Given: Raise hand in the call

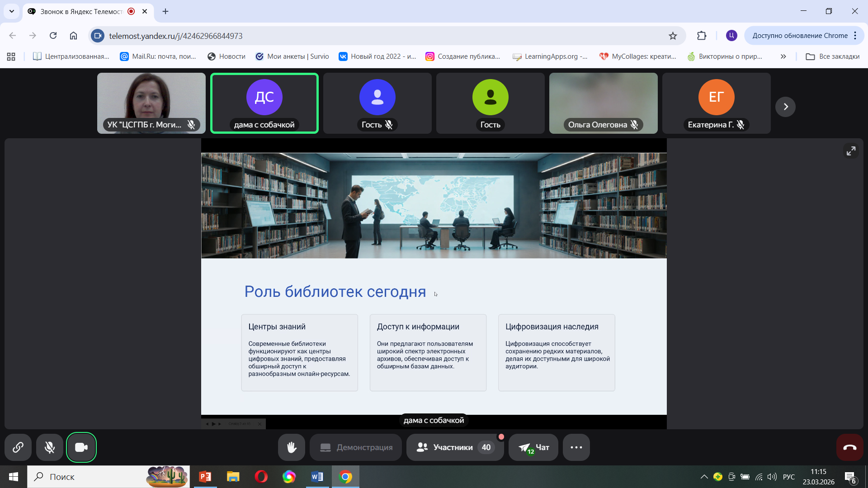Looking at the screenshot, I should click(x=292, y=447).
